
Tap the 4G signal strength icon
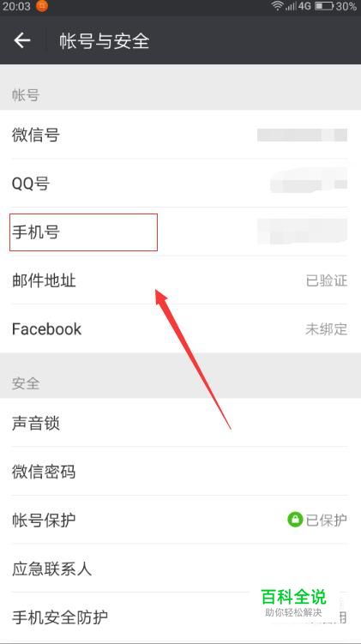298,6
